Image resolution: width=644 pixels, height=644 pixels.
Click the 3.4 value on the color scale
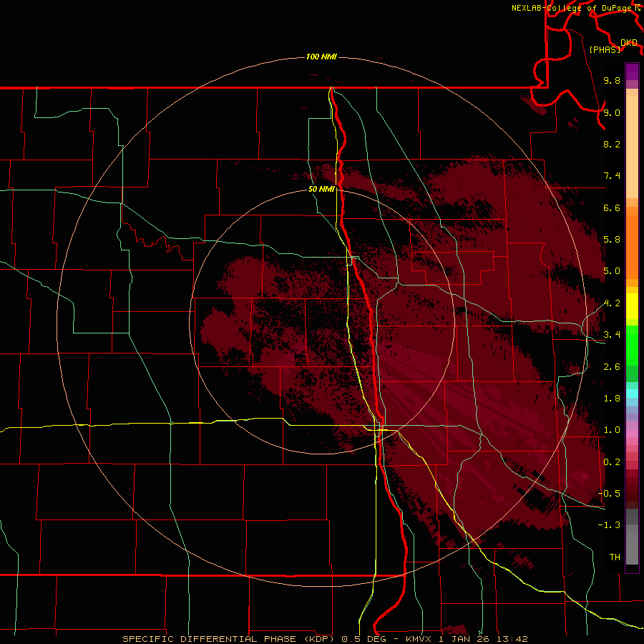pyautogui.click(x=612, y=335)
